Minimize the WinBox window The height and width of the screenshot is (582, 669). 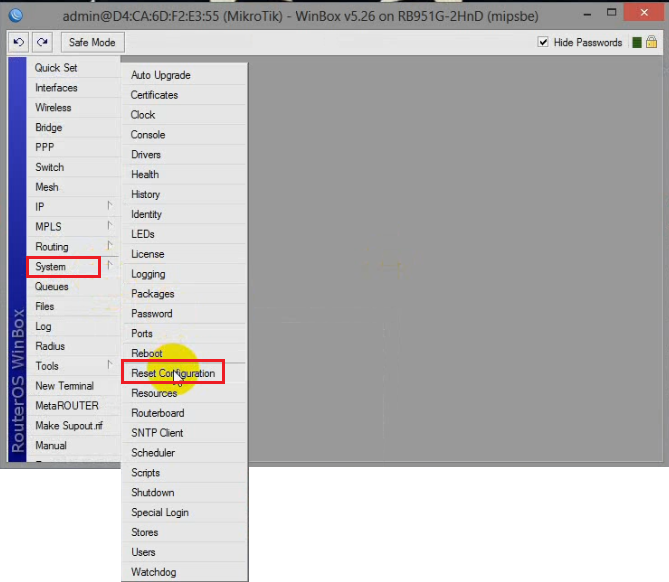click(x=588, y=14)
